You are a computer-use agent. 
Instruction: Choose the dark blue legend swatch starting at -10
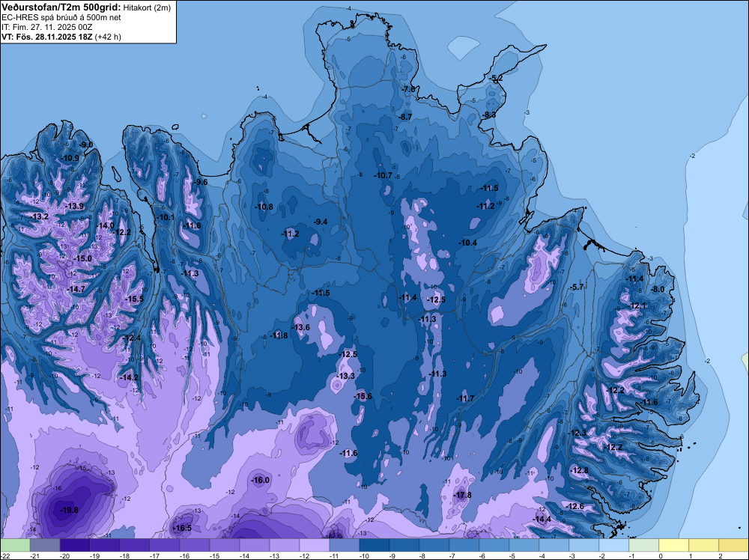374,545
